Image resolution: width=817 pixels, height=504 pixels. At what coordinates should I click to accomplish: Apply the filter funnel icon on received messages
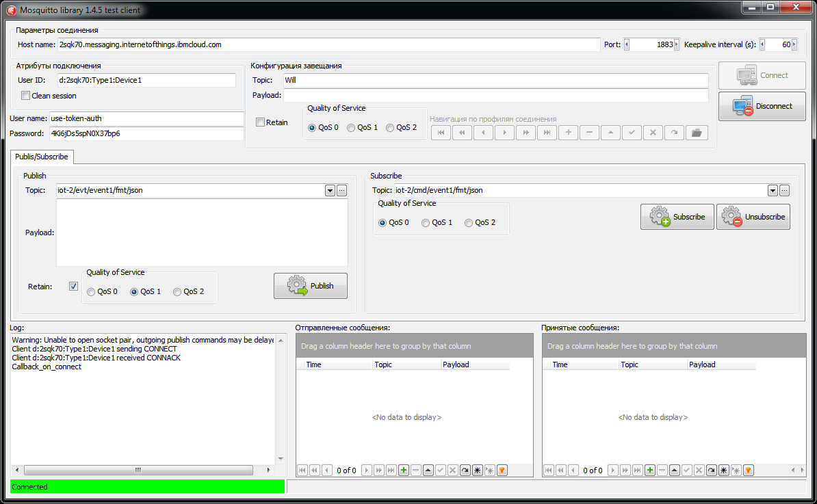pos(749,470)
